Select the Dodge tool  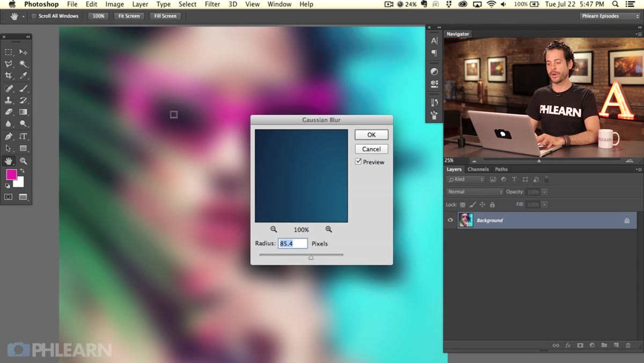[23, 124]
